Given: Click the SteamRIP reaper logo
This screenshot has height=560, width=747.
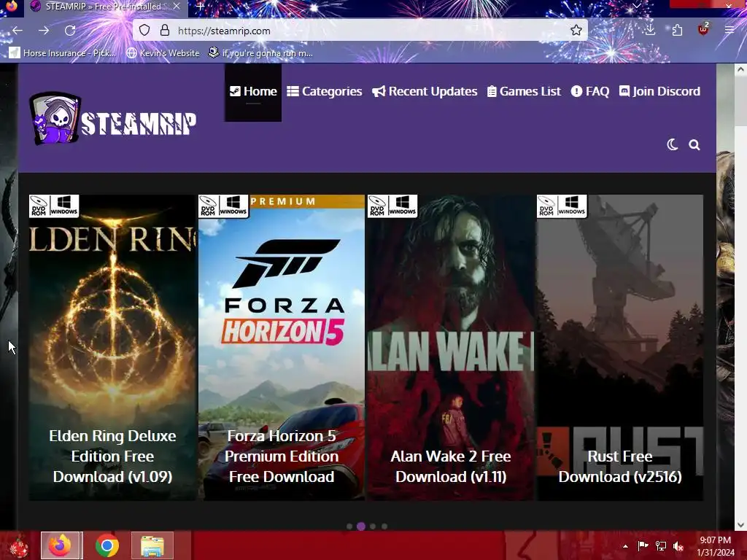Looking at the screenshot, I should tap(113, 119).
